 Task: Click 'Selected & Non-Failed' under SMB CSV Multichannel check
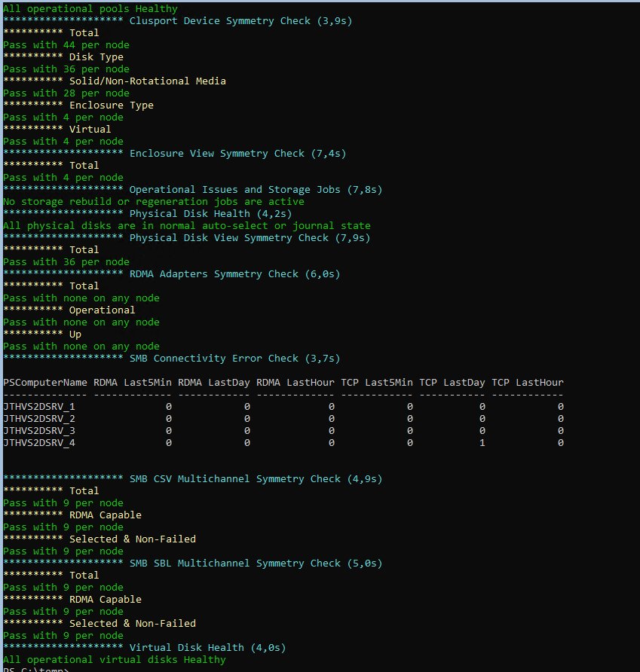133,539
